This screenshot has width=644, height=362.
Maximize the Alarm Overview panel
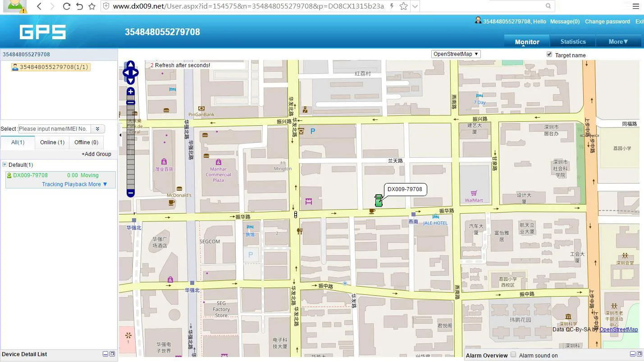[639, 354]
